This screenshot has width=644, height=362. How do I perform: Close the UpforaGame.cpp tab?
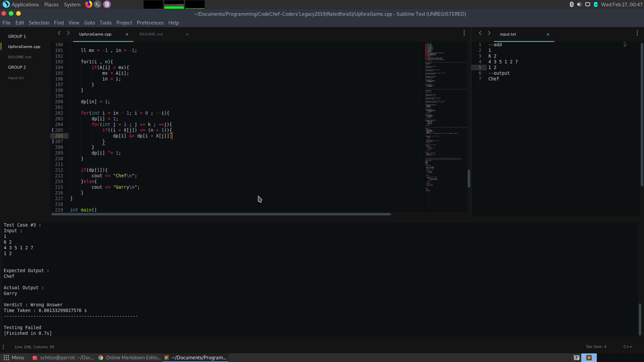127,34
